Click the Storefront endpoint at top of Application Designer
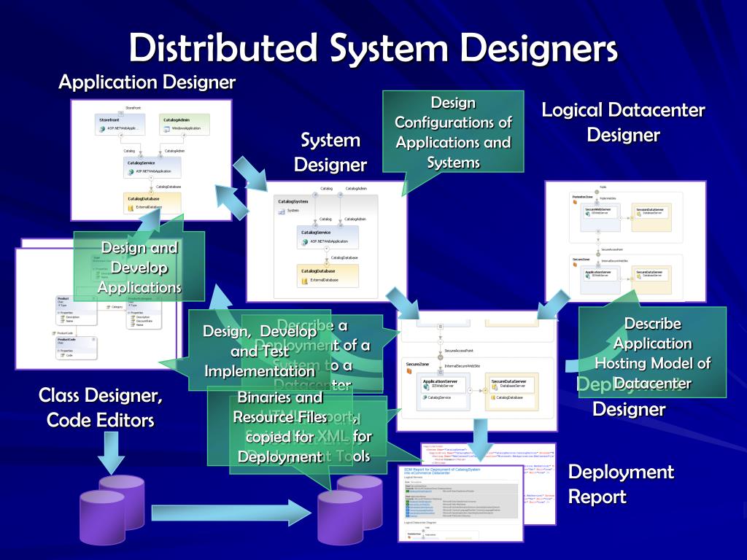The height and width of the screenshot is (560, 747). coord(121,113)
